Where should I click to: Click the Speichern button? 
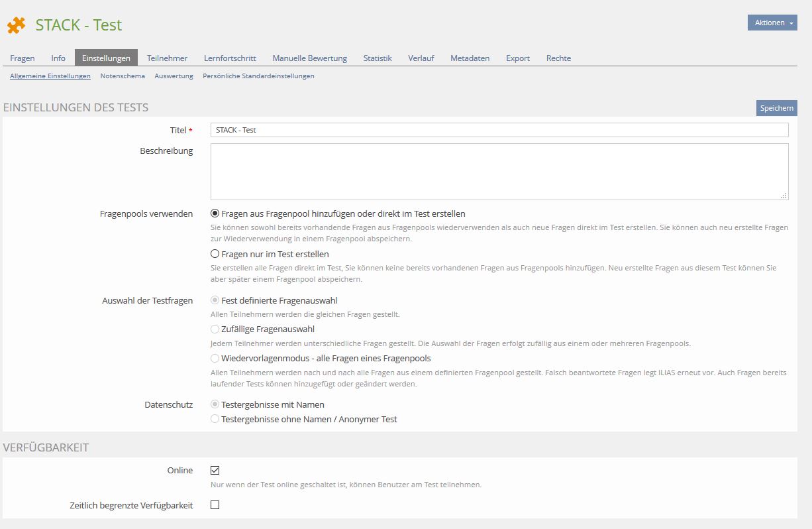776,108
